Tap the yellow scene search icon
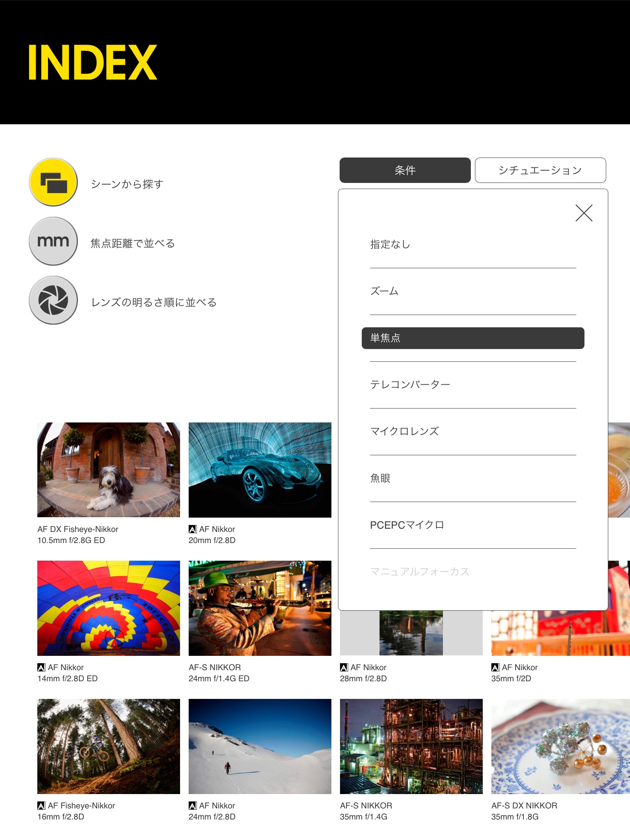 53,182
